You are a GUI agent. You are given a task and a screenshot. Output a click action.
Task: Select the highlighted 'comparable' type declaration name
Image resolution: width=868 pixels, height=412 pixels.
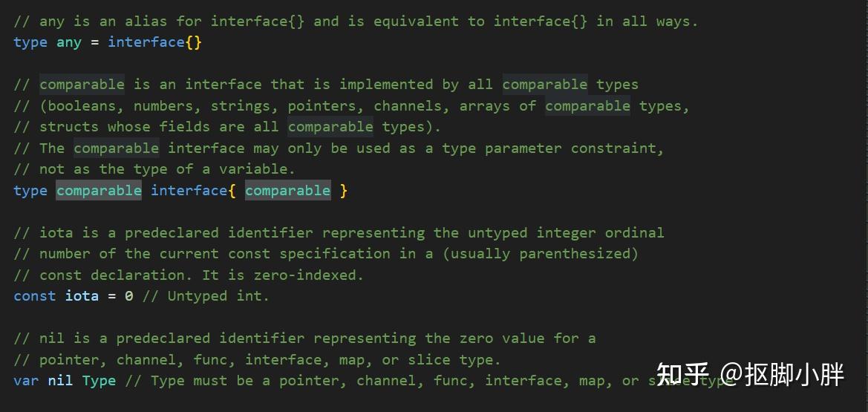99,191
